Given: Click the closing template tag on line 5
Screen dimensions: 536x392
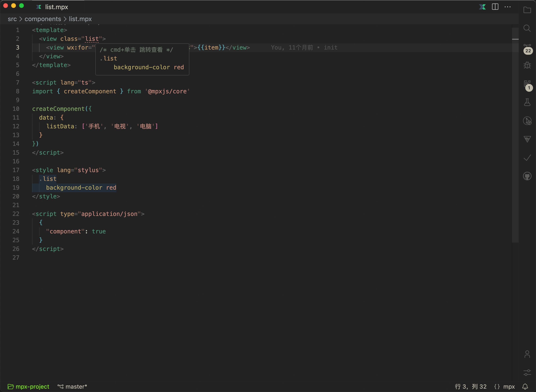Looking at the screenshot, I should (x=51, y=65).
